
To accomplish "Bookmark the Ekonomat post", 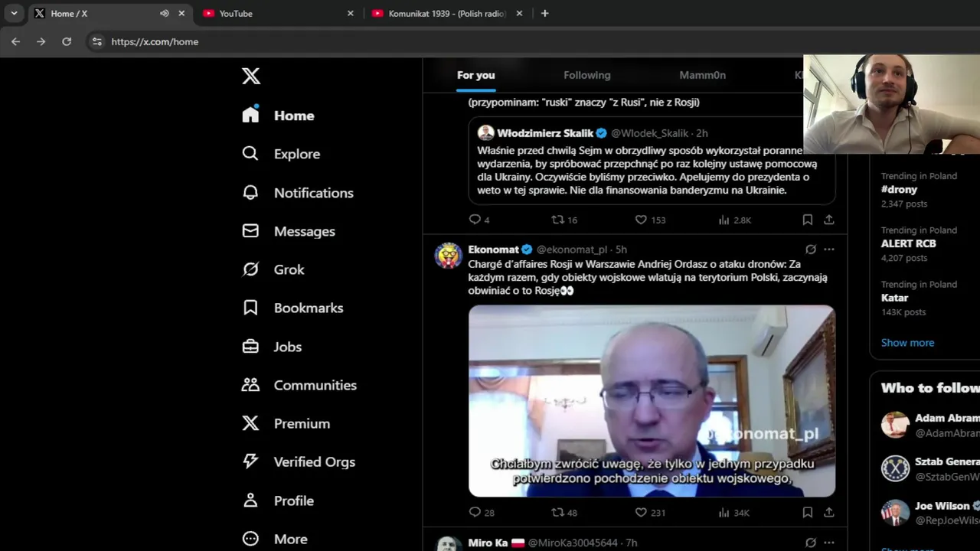I will tap(807, 512).
